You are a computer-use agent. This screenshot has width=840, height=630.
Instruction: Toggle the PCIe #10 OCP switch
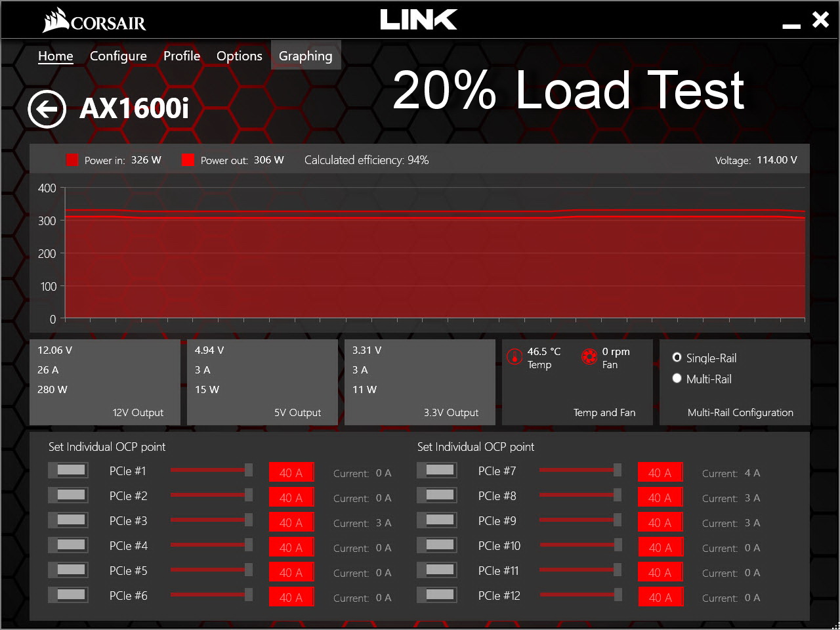point(437,545)
